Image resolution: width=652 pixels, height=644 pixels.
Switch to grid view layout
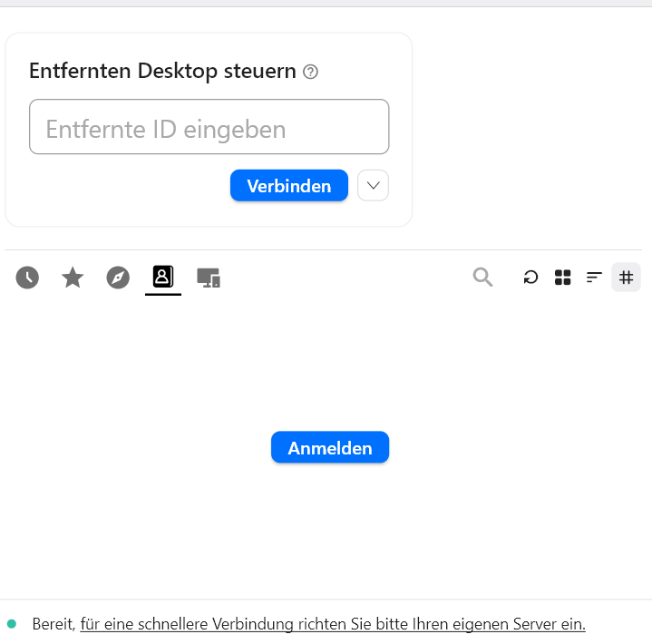pyautogui.click(x=562, y=278)
